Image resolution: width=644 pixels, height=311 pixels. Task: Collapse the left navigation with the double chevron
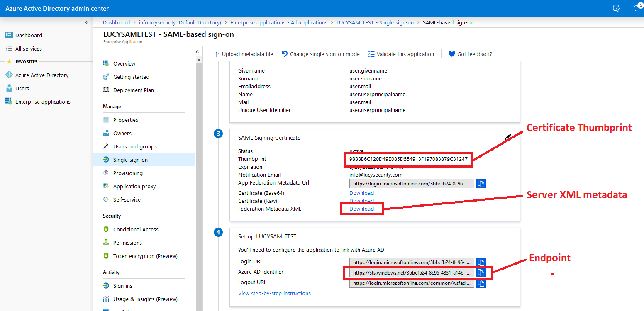[87, 22]
